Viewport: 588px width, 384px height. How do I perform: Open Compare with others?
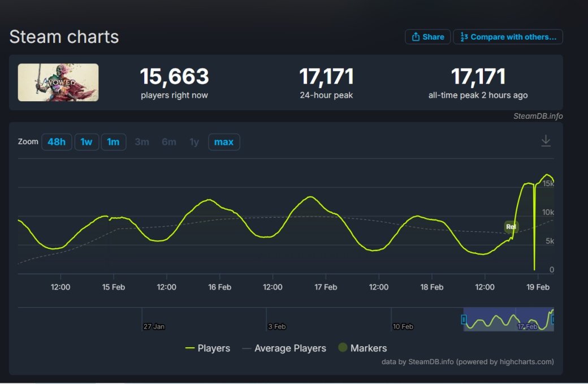click(x=508, y=37)
